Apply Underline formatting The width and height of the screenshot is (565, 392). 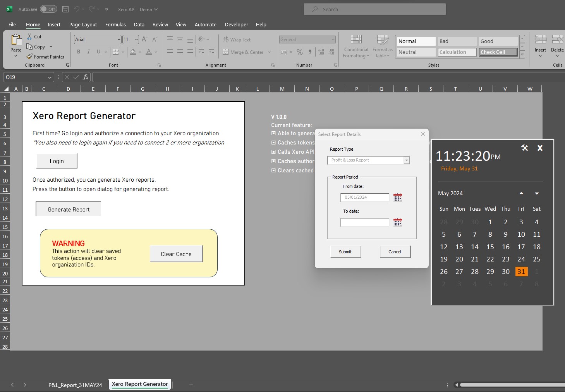click(98, 52)
